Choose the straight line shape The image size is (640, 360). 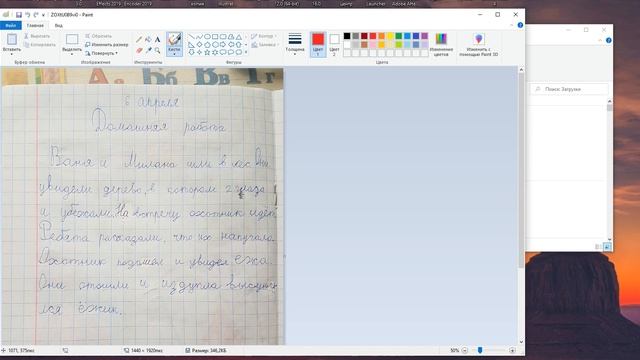pyautogui.click(x=191, y=37)
